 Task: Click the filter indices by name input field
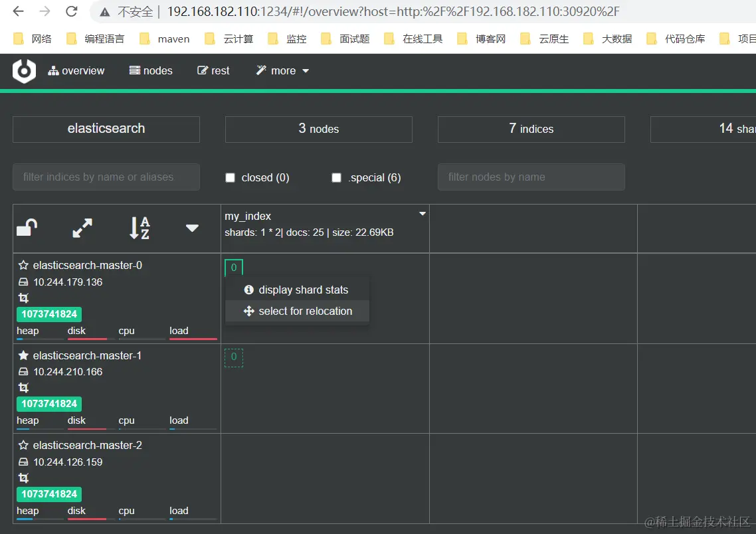coord(106,177)
